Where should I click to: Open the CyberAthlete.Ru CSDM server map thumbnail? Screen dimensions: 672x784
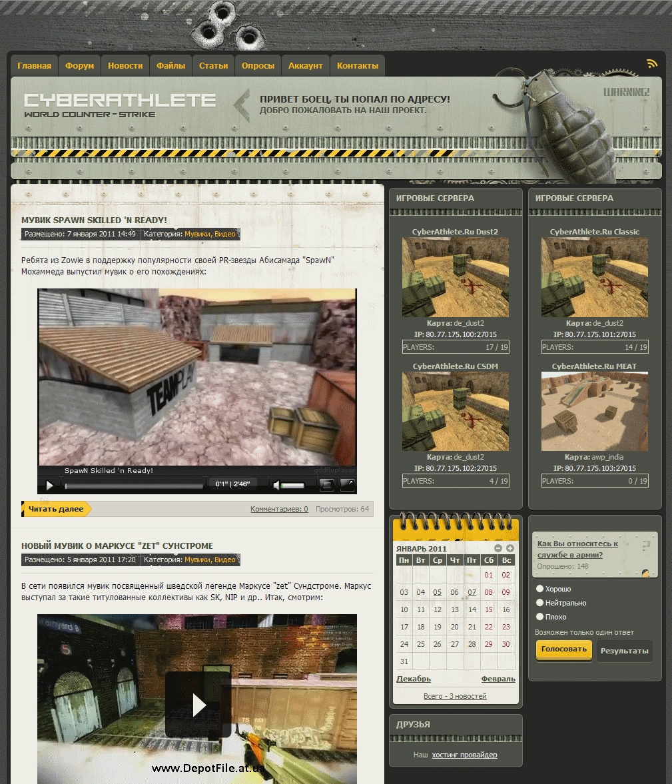[x=456, y=412]
